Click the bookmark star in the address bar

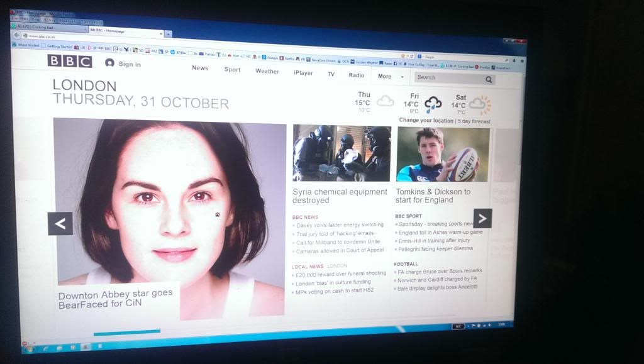(x=403, y=56)
